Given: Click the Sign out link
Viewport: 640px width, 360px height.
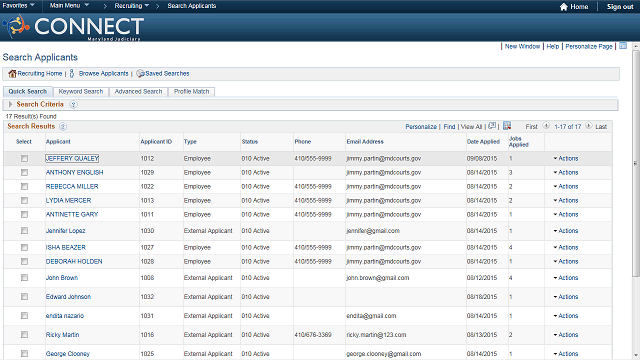Looking at the screenshot, I should point(620,7).
